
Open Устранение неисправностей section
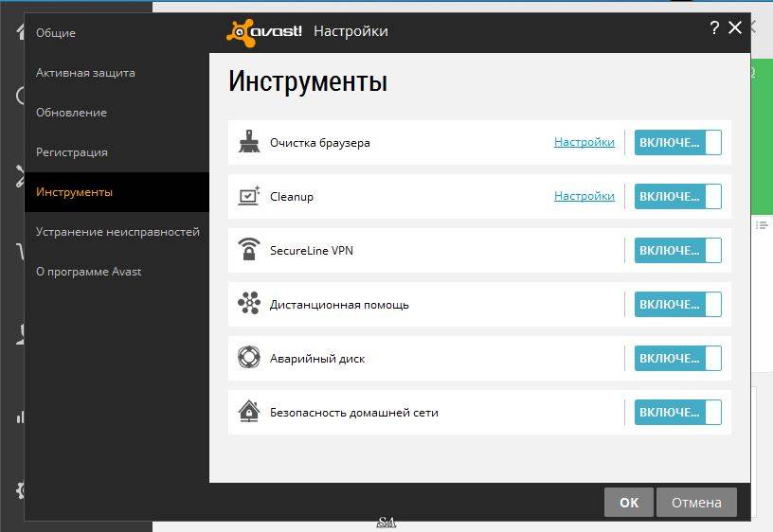click(x=117, y=232)
